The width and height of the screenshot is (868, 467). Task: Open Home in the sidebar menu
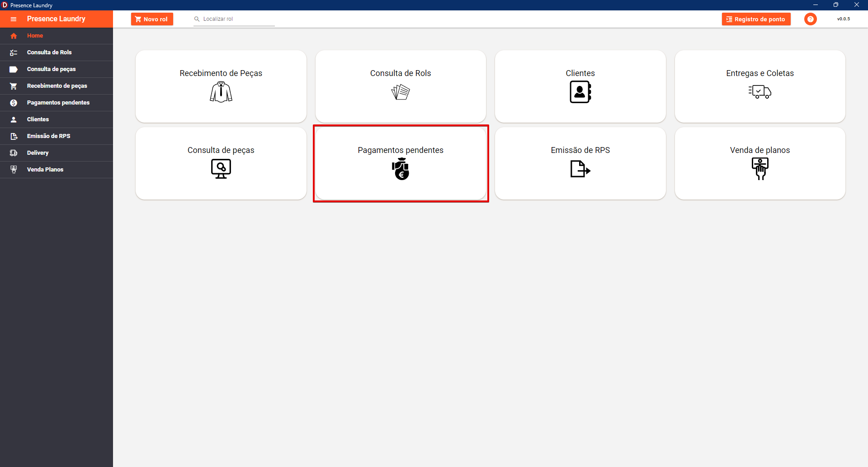pyautogui.click(x=57, y=36)
